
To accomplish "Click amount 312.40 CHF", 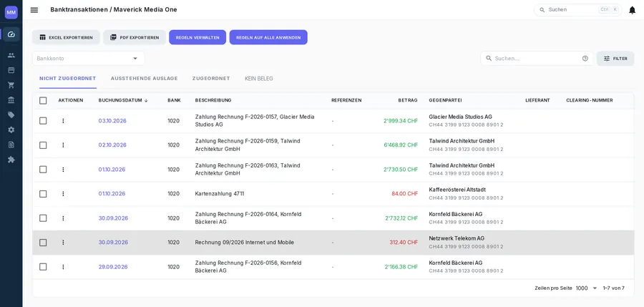I will (x=404, y=243).
